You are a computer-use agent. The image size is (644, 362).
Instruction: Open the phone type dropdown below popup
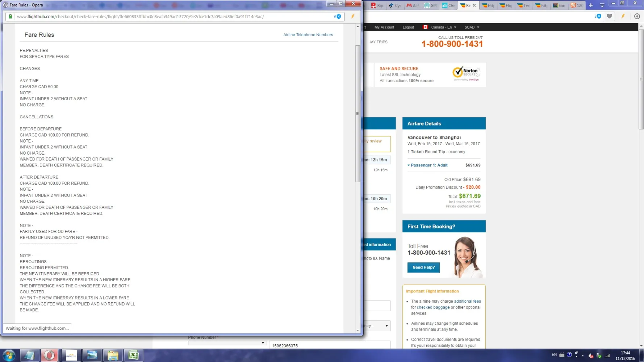pyautogui.click(x=227, y=343)
